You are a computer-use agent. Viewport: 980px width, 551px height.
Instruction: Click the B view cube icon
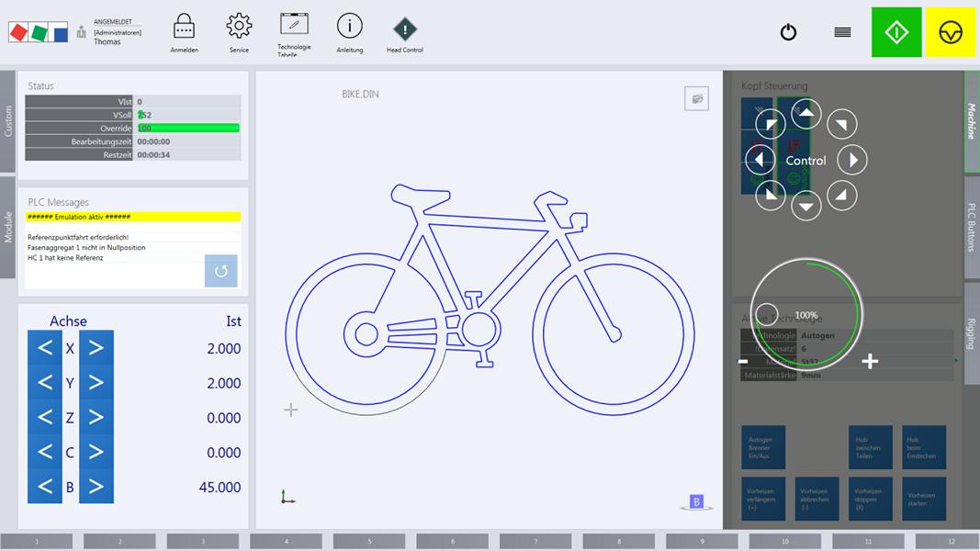[696, 502]
